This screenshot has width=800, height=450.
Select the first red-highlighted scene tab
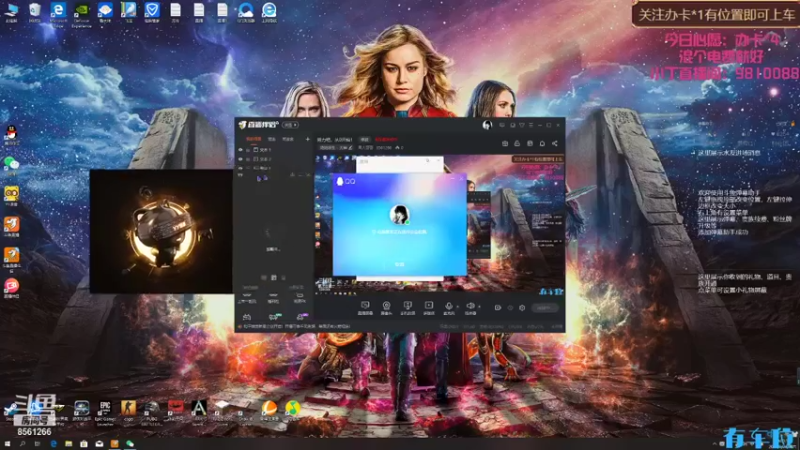pyautogui.click(x=254, y=139)
